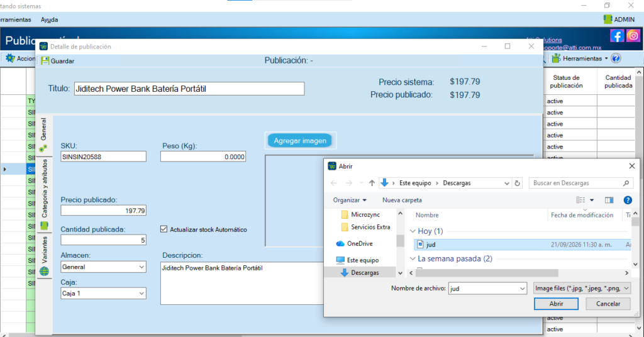
Task: Click the Cantidad publicada input field
Action: (104, 240)
